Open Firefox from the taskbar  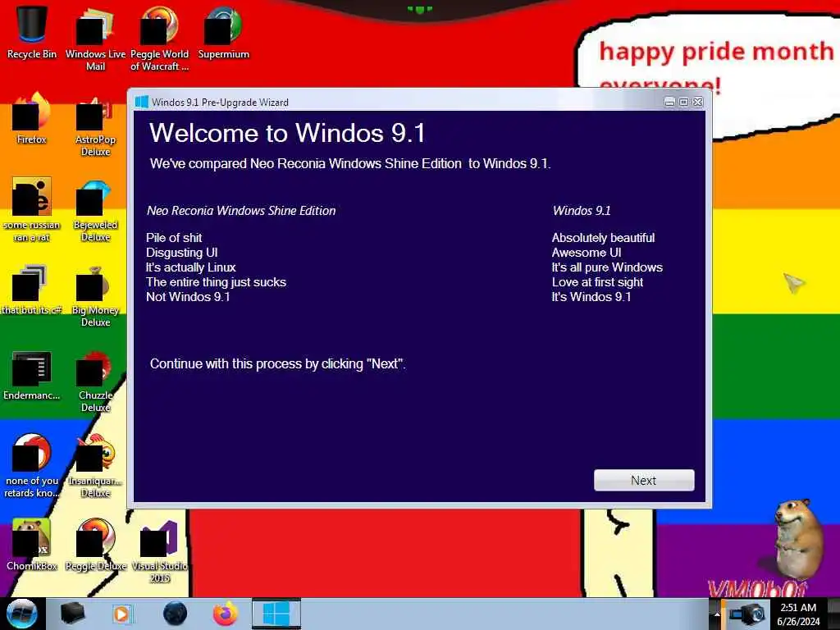click(226, 614)
